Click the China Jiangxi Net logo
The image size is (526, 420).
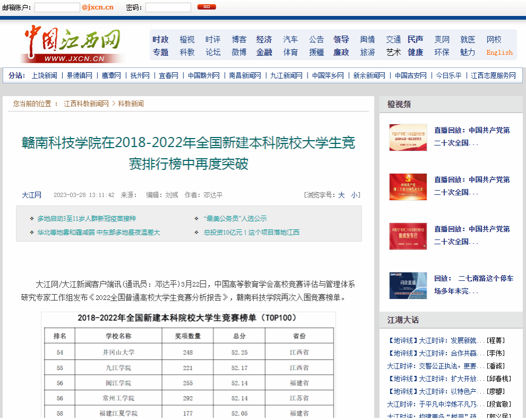(72, 44)
